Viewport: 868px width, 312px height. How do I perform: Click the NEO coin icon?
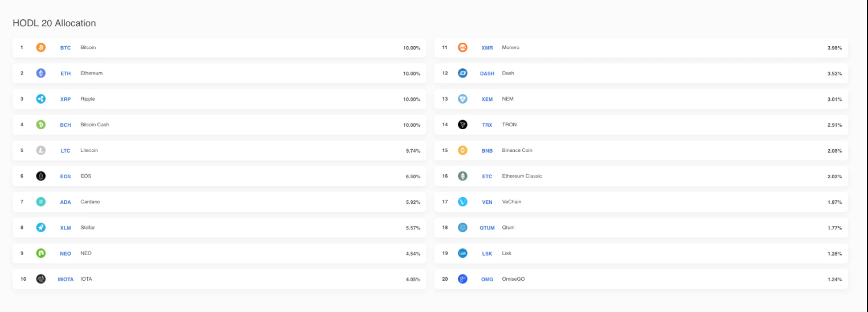click(x=41, y=253)
